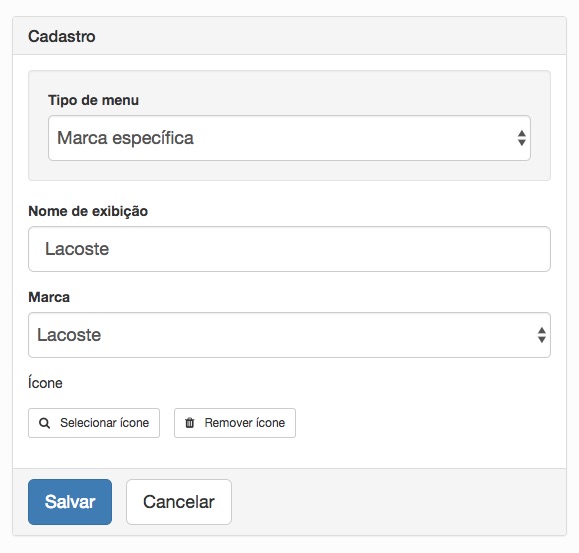Open the Marca dropdown showing Lacoste
This screenshot has height=553, width=579.
click(x=289, y=335)
